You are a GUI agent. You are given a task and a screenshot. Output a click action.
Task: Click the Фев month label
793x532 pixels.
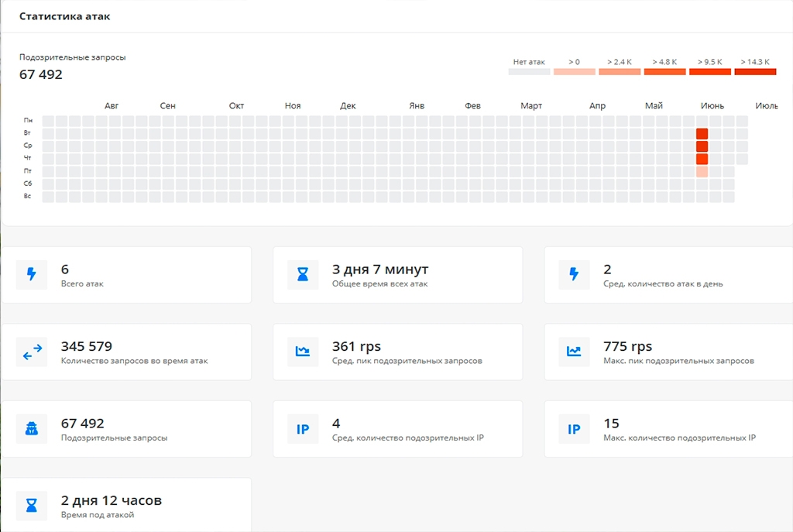472,105
